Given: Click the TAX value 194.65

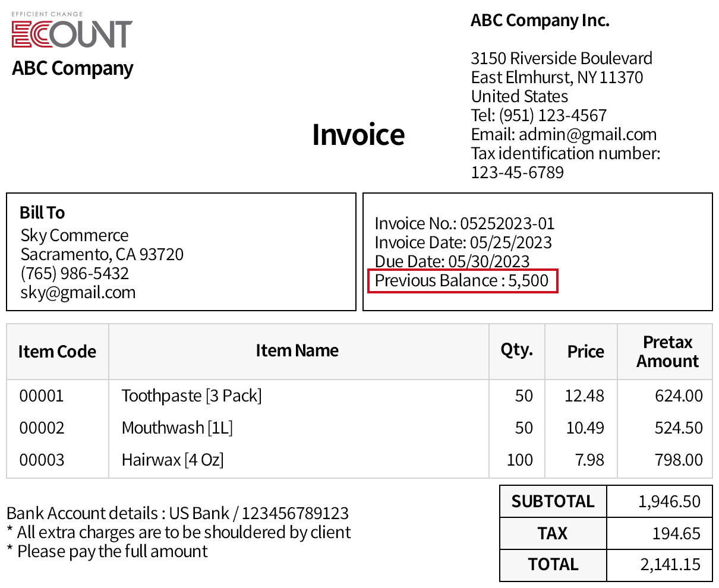Looking at the screenshot, I should point(676,533).
